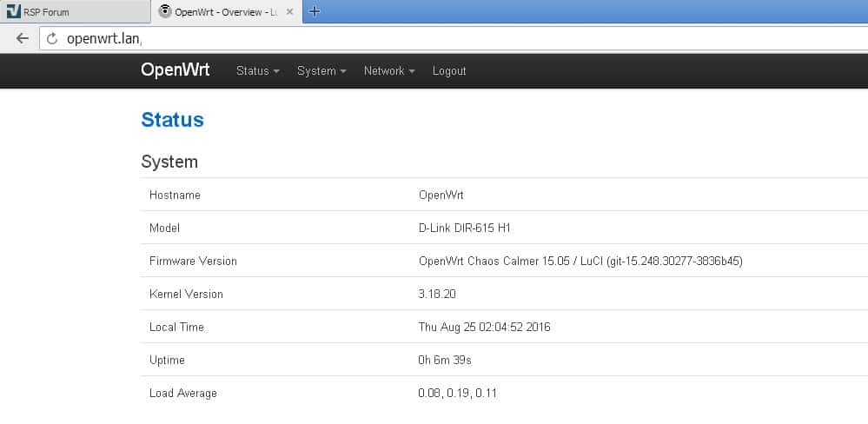Close the OpenWrt Overview tab
The image size is (868, 424).
pyautogui.click(x=289, y=11)
